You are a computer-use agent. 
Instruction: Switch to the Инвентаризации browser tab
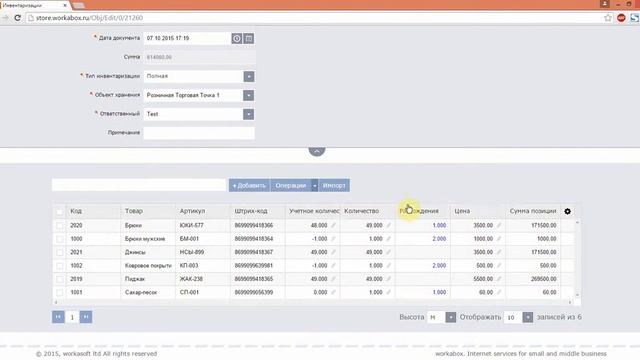click(x=34, y=5)
